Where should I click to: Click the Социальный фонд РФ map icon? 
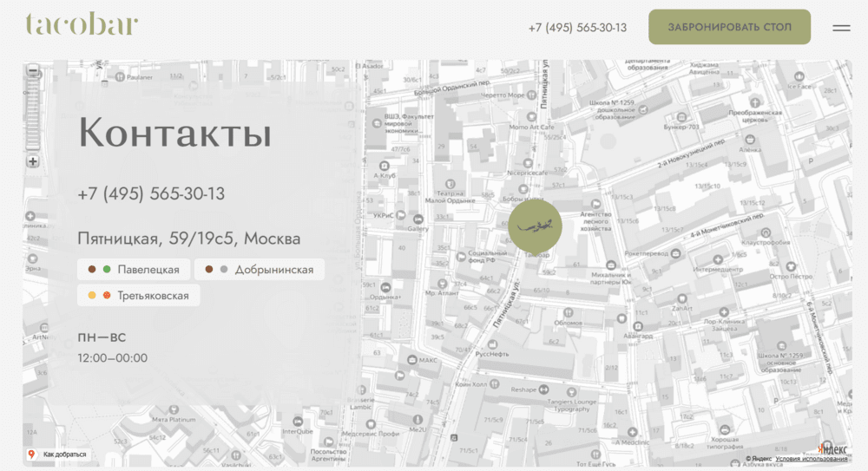tap(461, 257)
